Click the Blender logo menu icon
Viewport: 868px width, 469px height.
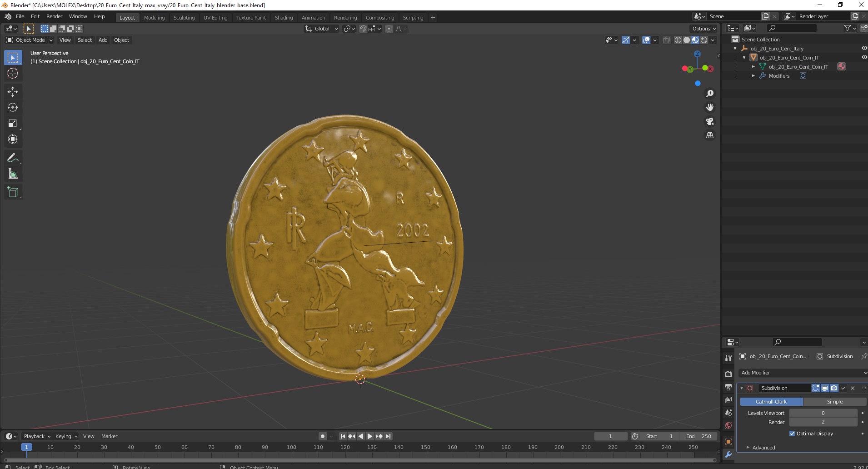(8, 16)
